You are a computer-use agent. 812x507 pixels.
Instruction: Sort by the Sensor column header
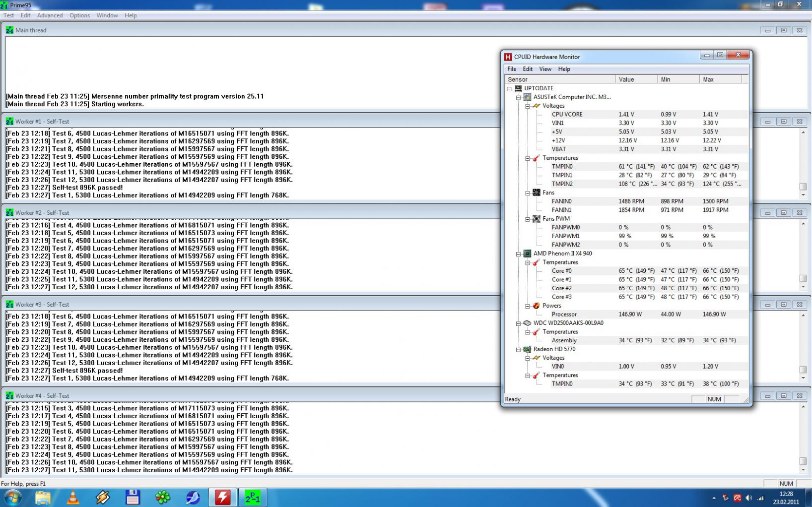560,79
